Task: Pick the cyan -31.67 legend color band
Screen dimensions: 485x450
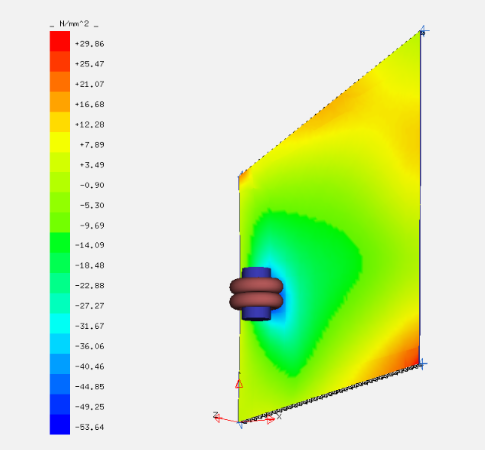Action: (60, 324)
